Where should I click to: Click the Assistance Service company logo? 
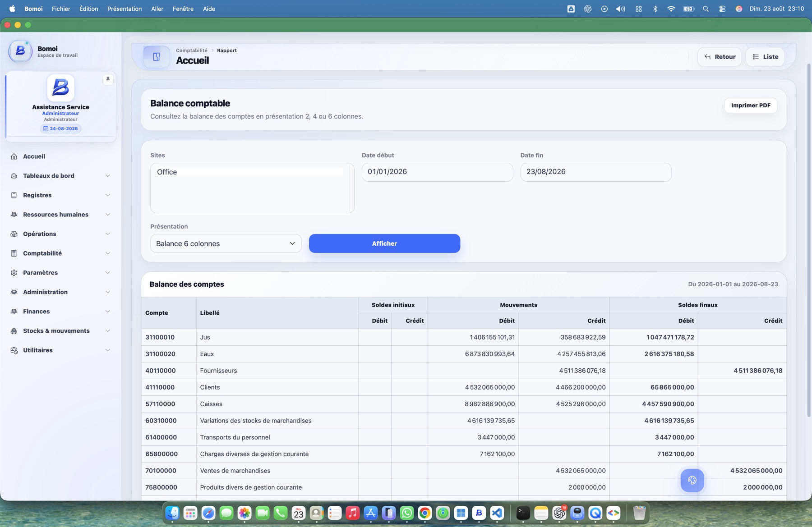60,87
